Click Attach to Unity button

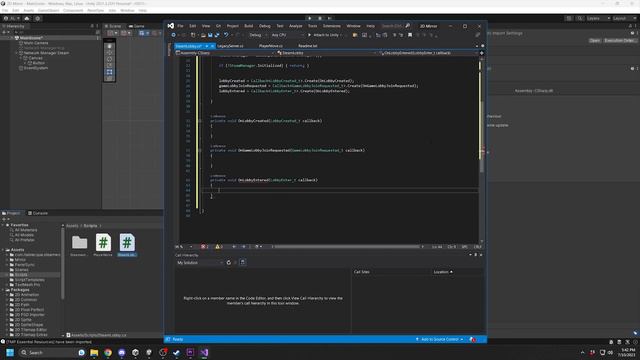click(325, 35)
